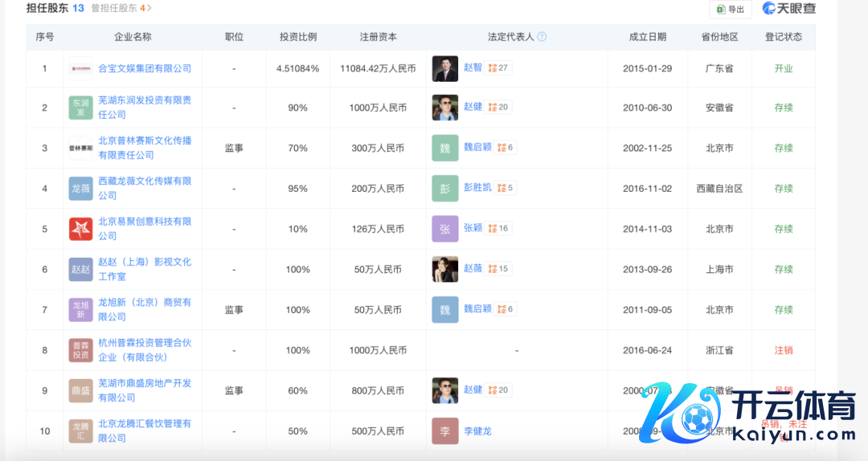Screen dimensions: 868x461
Task: Click the 成立日期 column header
Action: click(x=647, y=37)
